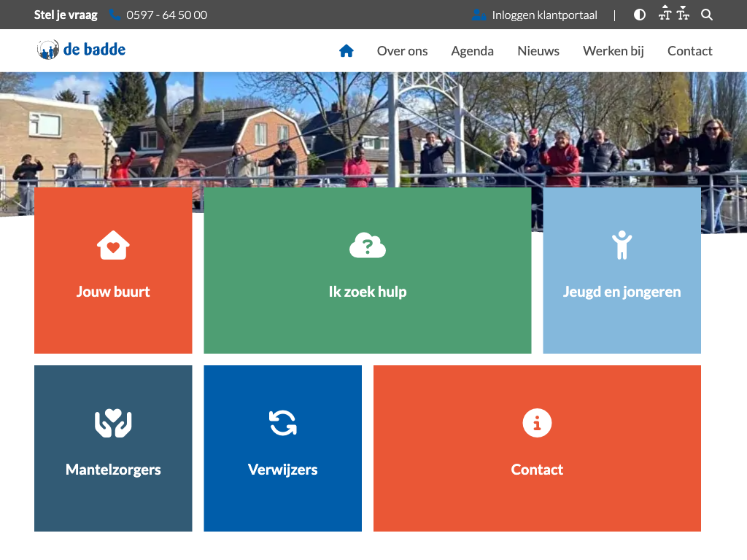
Task: Open the search magnifier icon
Action: click(707, 15)
